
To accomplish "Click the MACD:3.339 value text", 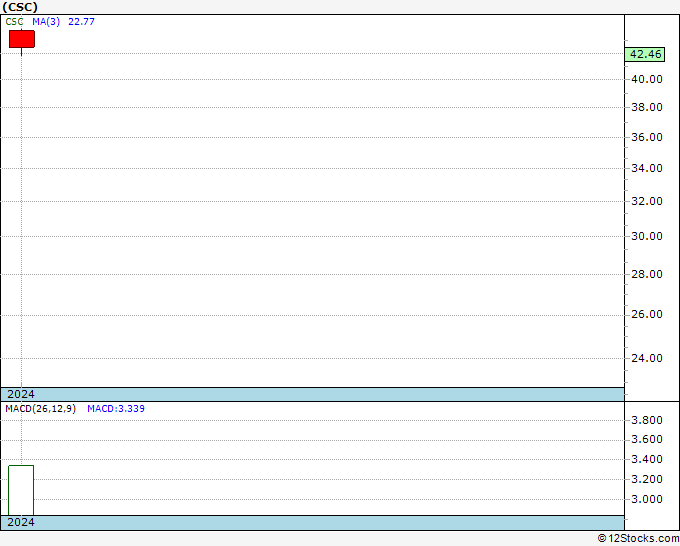I will click(x=116, y=409).
